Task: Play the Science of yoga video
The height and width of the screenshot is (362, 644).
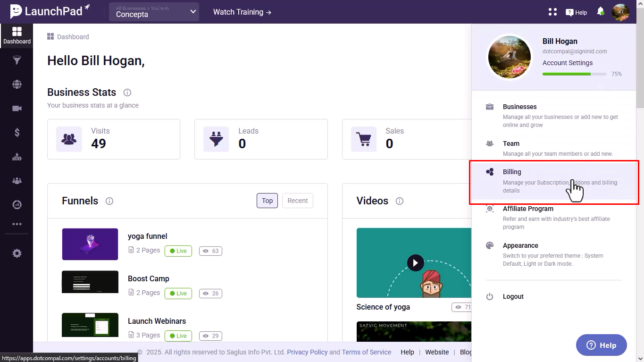Action: [415, 262]
